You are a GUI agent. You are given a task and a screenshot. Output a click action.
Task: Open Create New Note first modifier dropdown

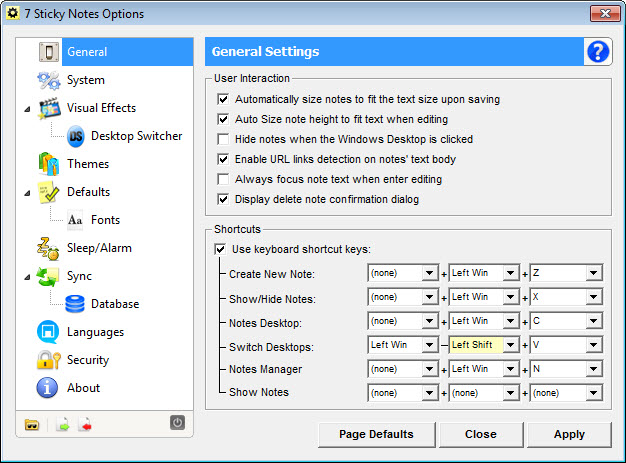pos(430,273)
